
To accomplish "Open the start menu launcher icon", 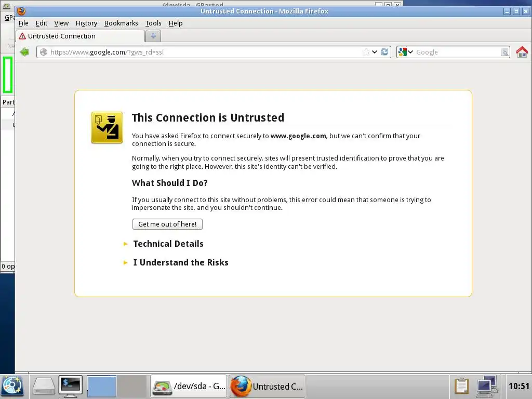I will point(12,387).
